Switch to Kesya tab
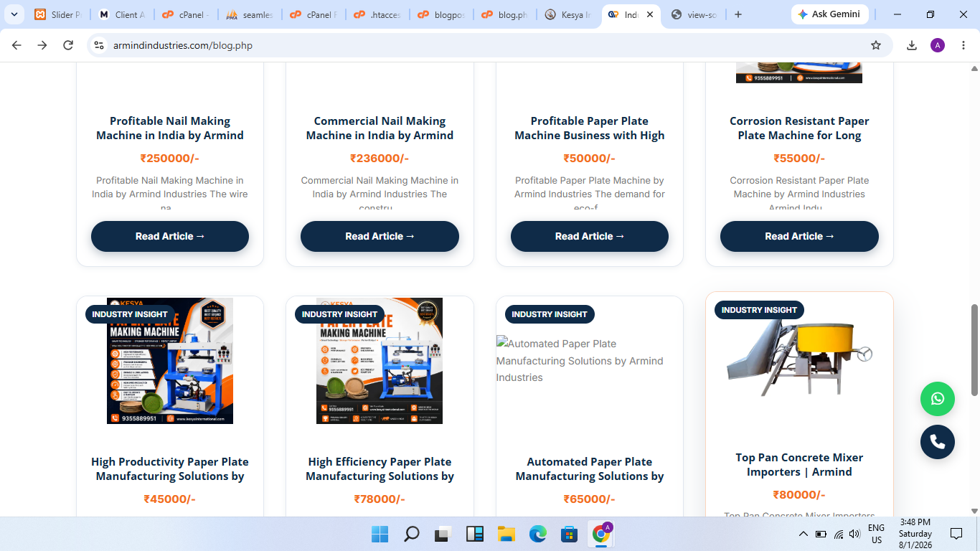Viewport: 980px width, 551px height. point(569,14)
